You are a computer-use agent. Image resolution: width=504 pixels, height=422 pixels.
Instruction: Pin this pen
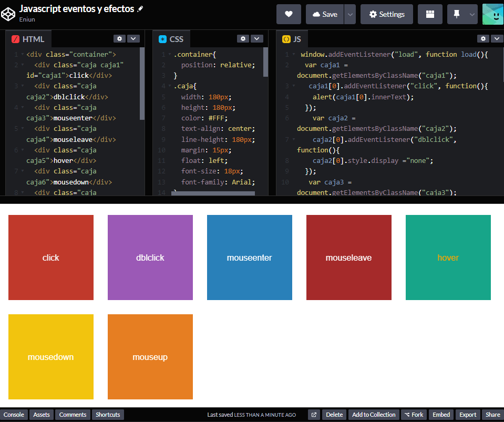click(x=456, y=14)
